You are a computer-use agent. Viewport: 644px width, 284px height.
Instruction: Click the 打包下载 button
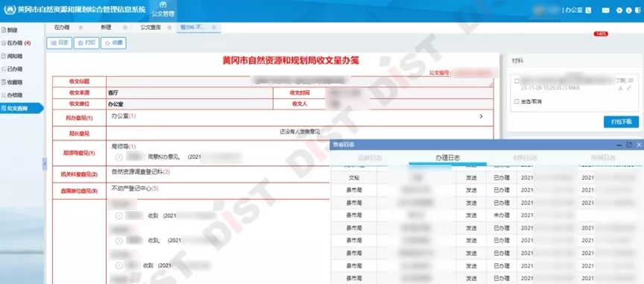pos(621,122)
